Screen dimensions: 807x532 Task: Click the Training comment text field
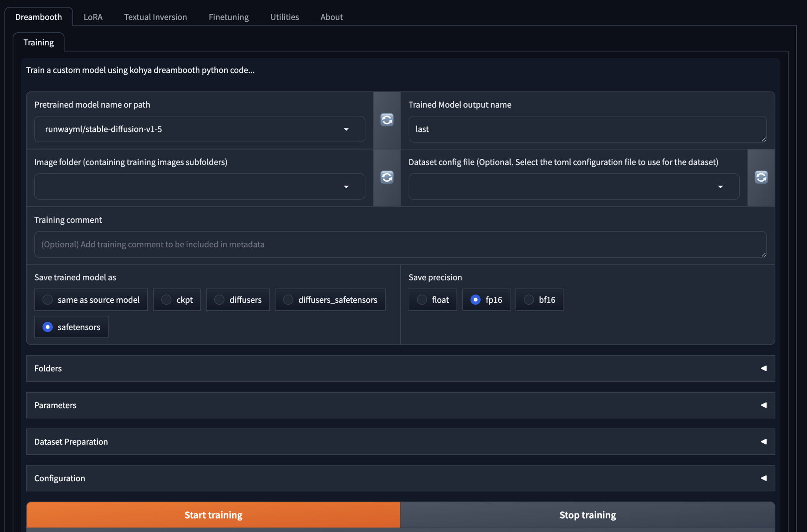pos(400,244)
